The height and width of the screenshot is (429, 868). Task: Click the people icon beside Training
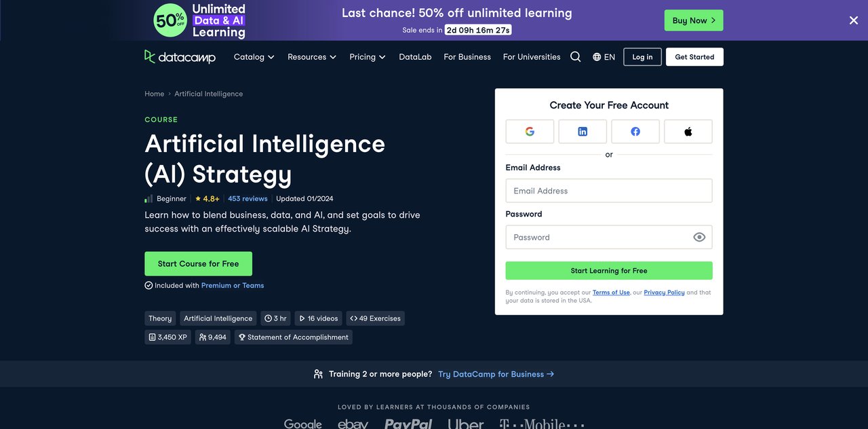coord(318,374)
